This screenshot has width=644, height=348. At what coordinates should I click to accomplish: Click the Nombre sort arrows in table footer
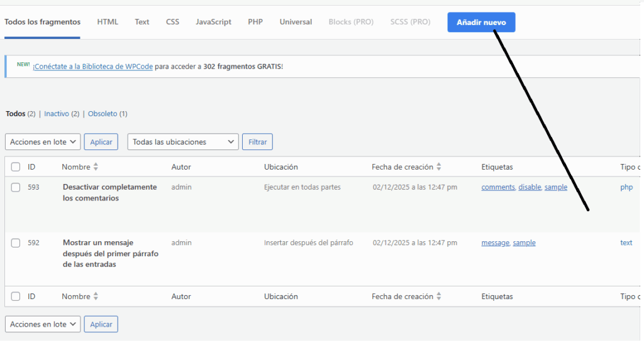[96, 296]
